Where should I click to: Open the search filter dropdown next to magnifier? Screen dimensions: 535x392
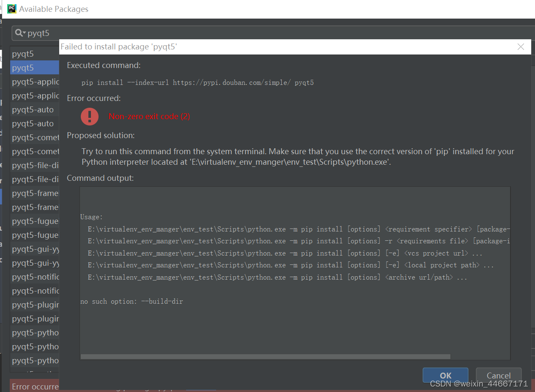click(x=25, y=32)
